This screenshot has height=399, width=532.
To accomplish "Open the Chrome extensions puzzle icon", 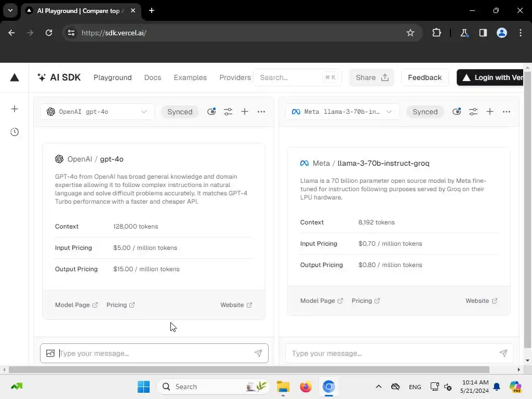I will click(x=436, y=33).
